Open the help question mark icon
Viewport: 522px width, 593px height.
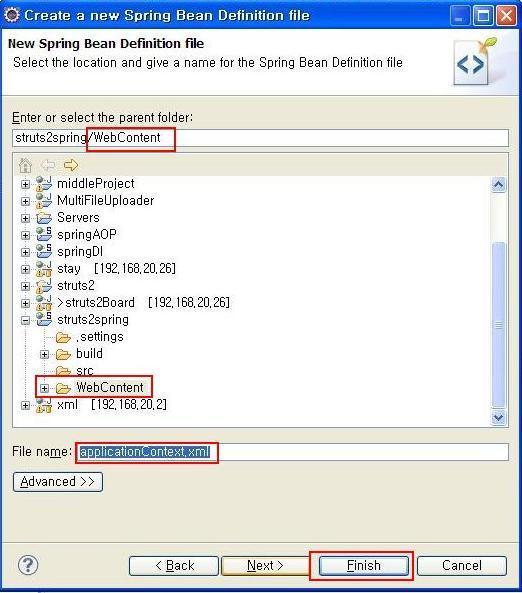point(28,565)
